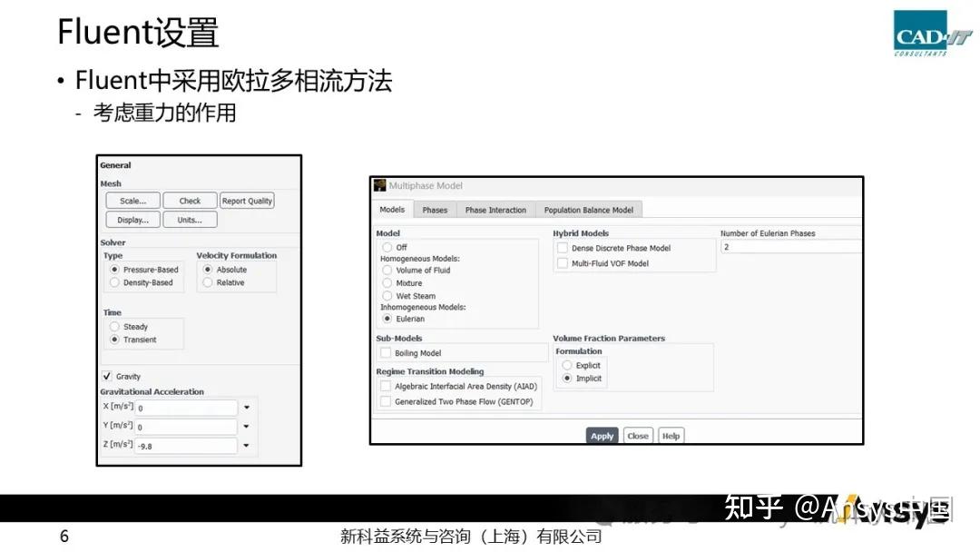Screen dimensions: 980x552
Task: Check the Boiling Model sub-model
Action: 386,352
